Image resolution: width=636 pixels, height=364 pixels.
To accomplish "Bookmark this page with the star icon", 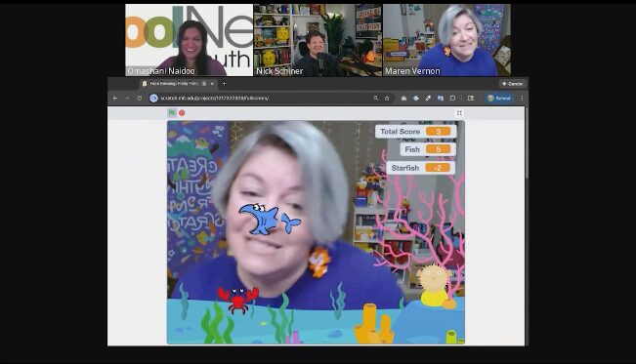I will click(387, 99).
